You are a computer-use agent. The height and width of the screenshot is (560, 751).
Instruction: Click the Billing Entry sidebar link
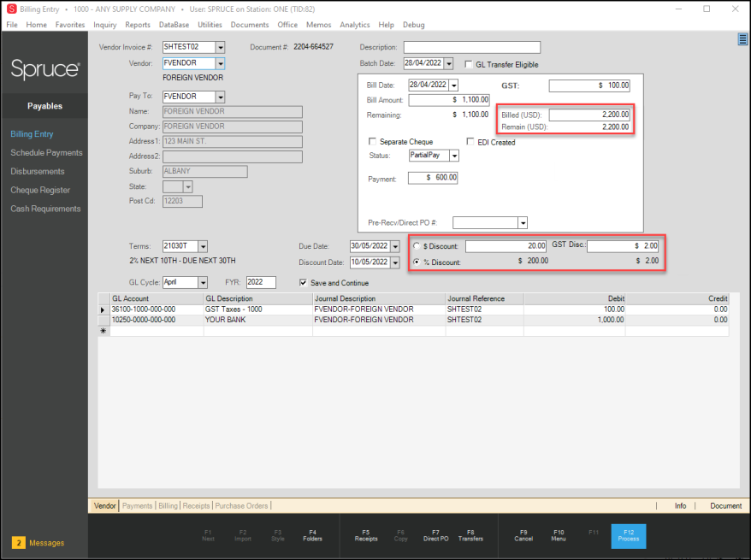tap(32, 134)
